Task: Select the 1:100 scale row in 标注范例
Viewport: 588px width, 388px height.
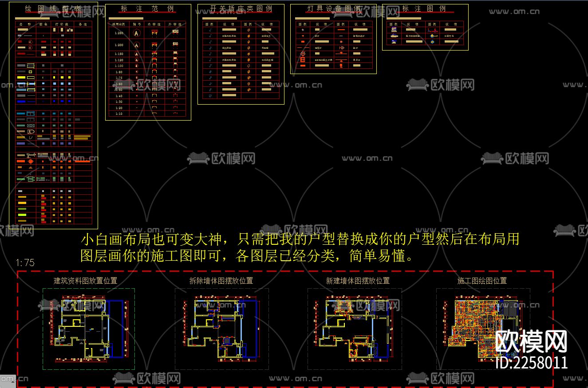Action: 119,66
